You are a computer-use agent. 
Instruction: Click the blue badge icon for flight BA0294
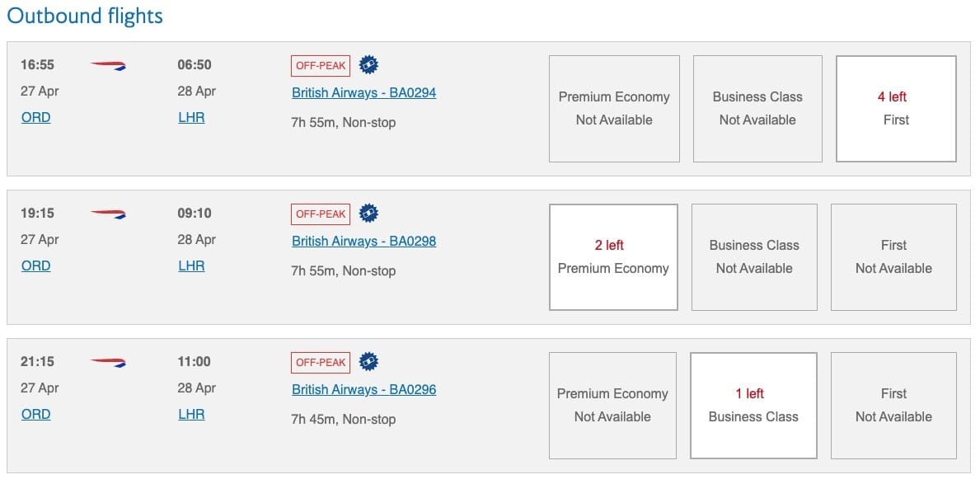368,65
